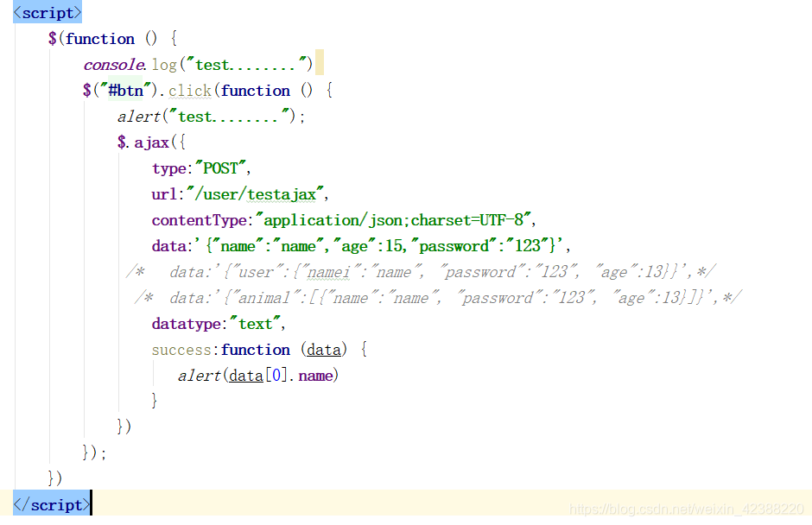Click the datatype:"text" line
The width and height of the screenshot is (812, 525).
click(219, 324)
